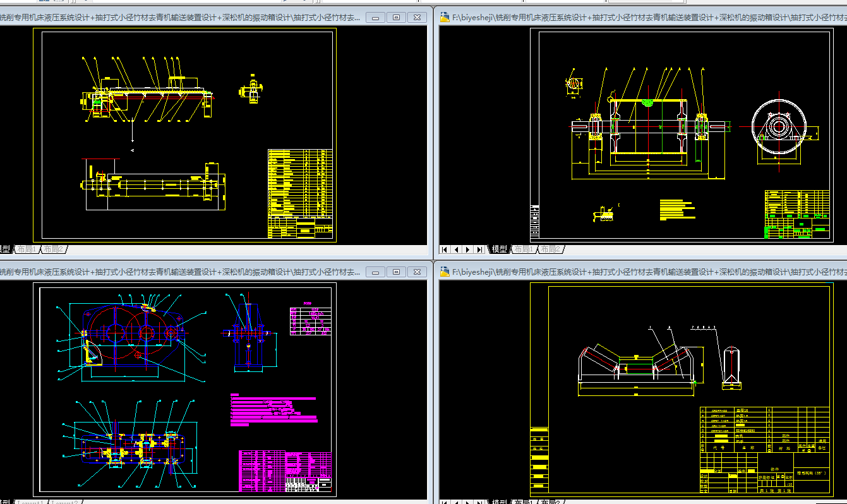This screenshot has width=847, height=504.
Task: Minimize the top-left drawing window
Action: point(375,18)
